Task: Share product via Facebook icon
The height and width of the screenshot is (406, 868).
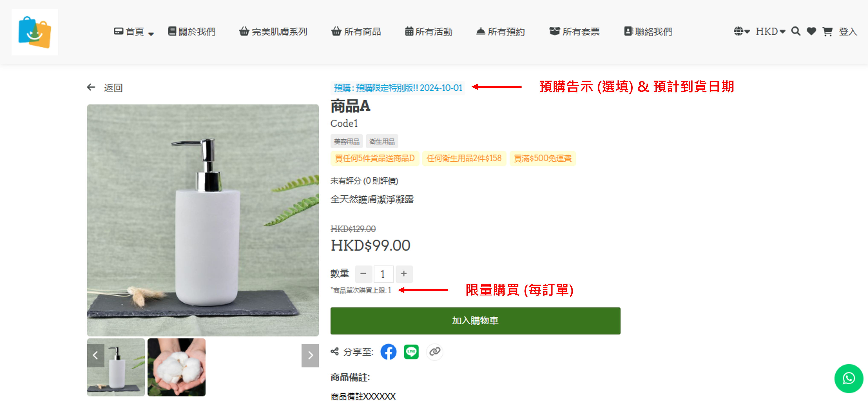Action: tap(388, 352)
